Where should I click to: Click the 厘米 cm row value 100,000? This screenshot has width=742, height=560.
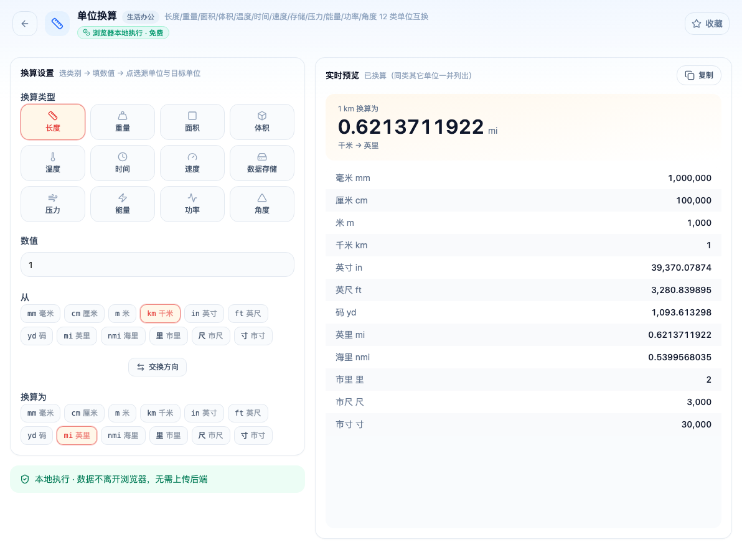click(693, 200)
